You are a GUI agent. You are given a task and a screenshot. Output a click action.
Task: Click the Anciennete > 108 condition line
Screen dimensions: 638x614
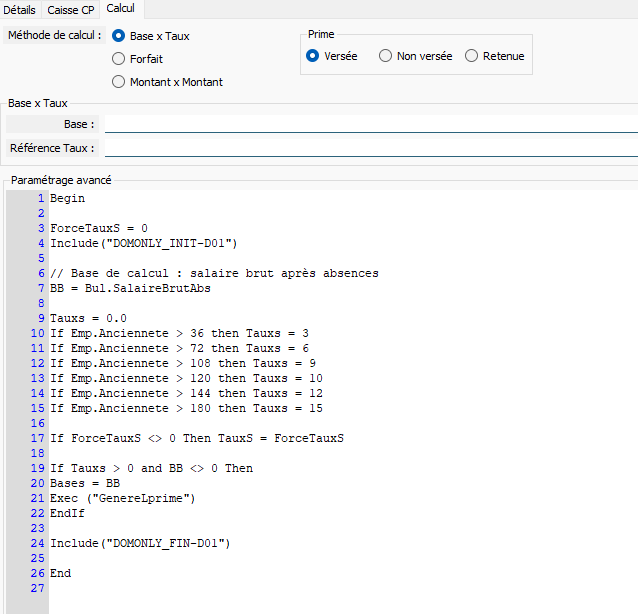tap(183, 363)
